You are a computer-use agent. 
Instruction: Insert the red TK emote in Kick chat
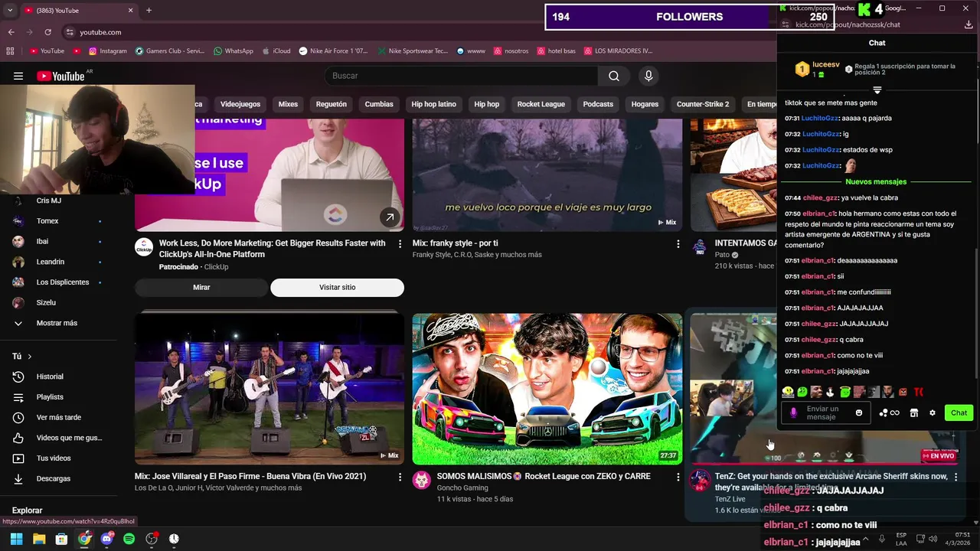[919, 392]
